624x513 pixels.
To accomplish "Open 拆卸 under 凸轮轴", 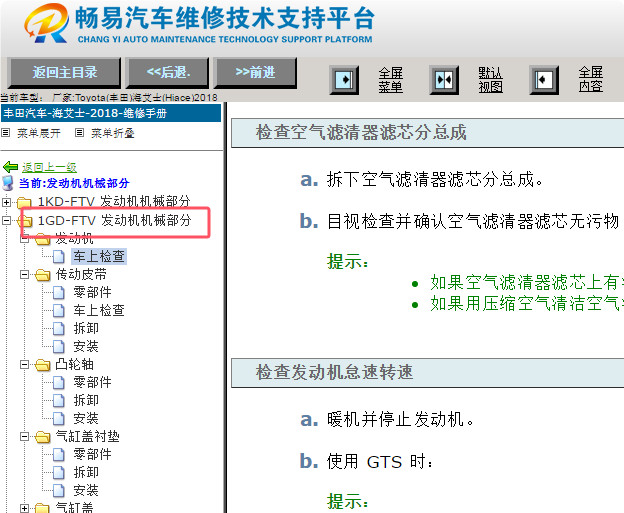I will tap(86, 400).
